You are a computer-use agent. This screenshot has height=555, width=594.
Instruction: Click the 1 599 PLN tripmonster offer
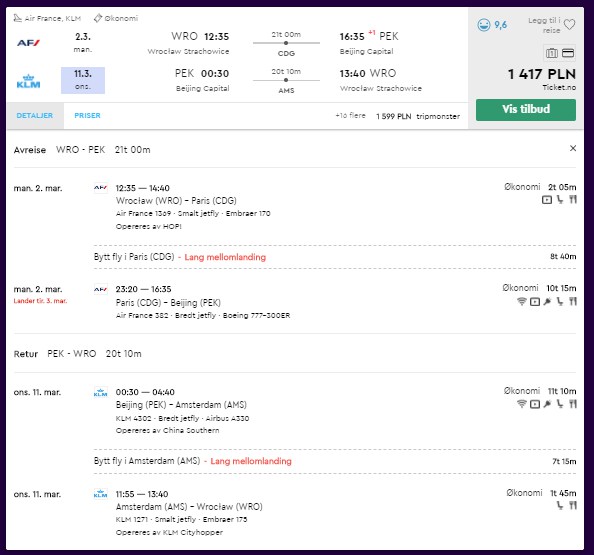[x=418, y=116]
